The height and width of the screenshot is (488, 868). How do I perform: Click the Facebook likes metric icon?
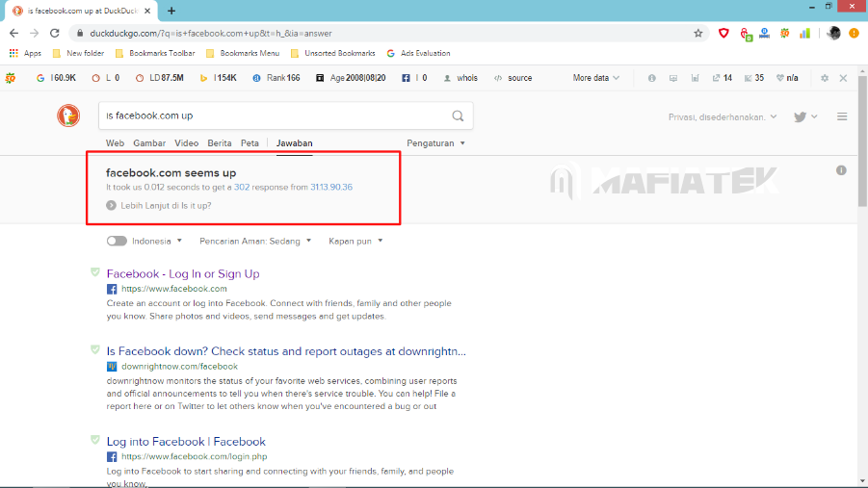pyautogui.click(x=406, y=78)
